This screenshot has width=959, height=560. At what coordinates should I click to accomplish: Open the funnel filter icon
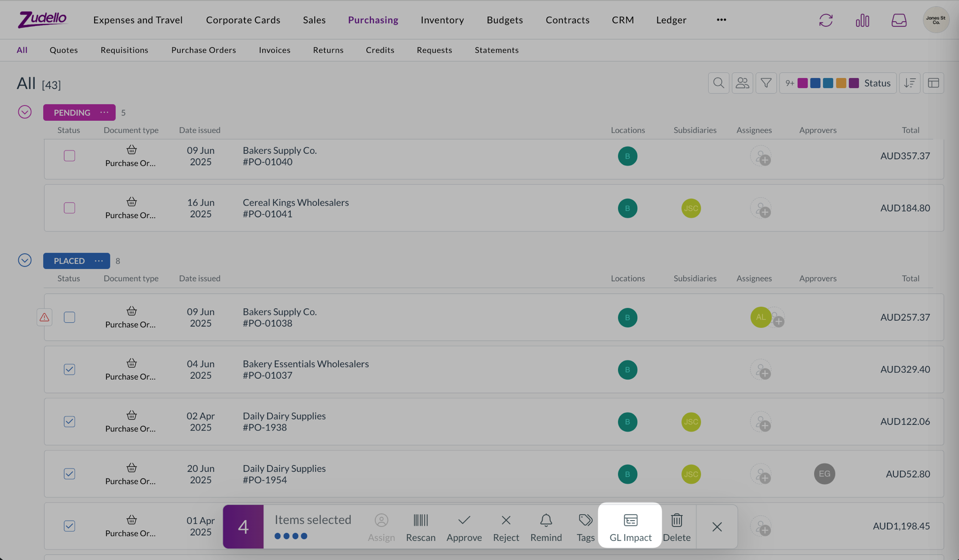[766, 83]
